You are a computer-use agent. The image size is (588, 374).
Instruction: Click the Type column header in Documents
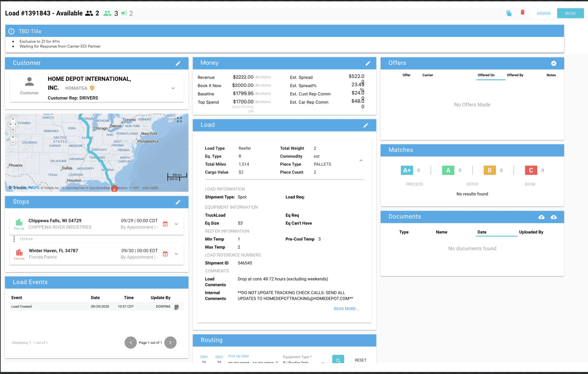pos(404,232)
